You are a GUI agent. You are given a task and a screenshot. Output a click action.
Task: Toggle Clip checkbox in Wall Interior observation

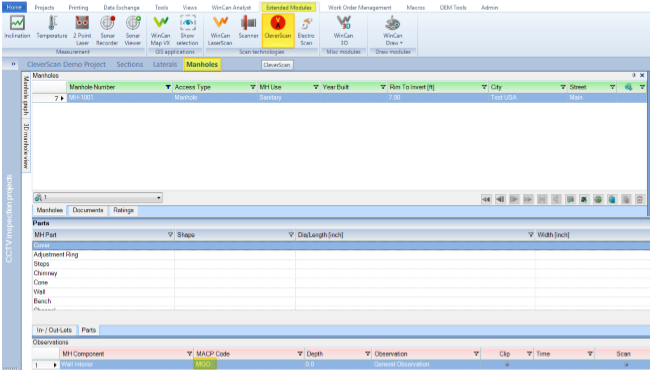507,365
